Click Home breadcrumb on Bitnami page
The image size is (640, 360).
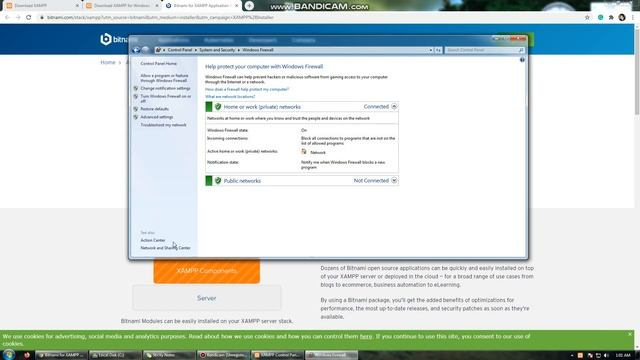[108, 62]
